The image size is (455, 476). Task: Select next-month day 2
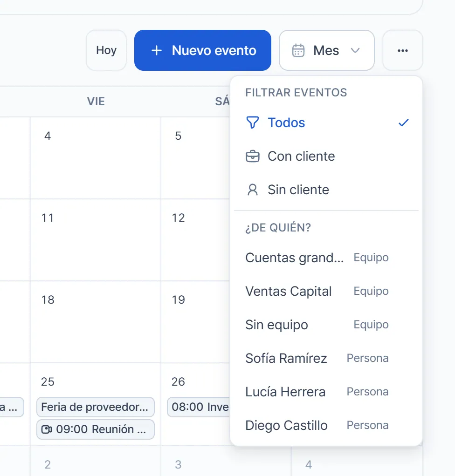click(48, 464)
